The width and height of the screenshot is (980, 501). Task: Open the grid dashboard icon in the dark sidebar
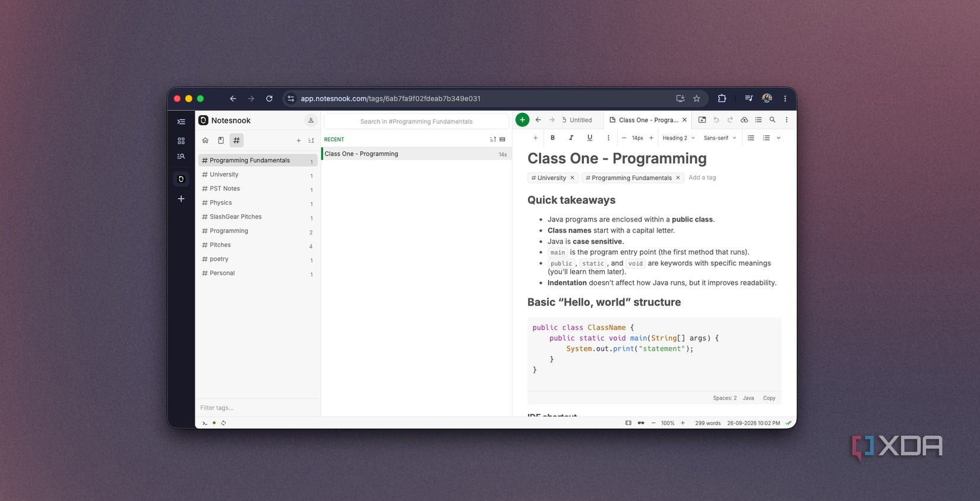tap(181, 141)
